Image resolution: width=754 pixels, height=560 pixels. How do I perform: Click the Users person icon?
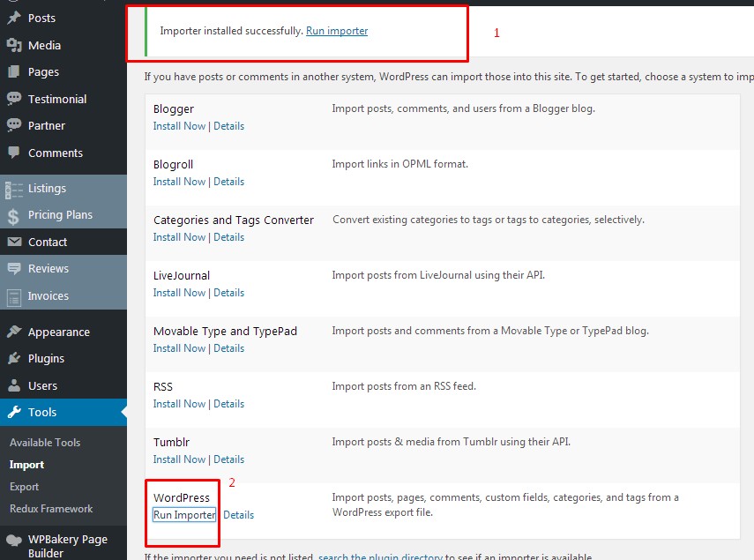14,386
